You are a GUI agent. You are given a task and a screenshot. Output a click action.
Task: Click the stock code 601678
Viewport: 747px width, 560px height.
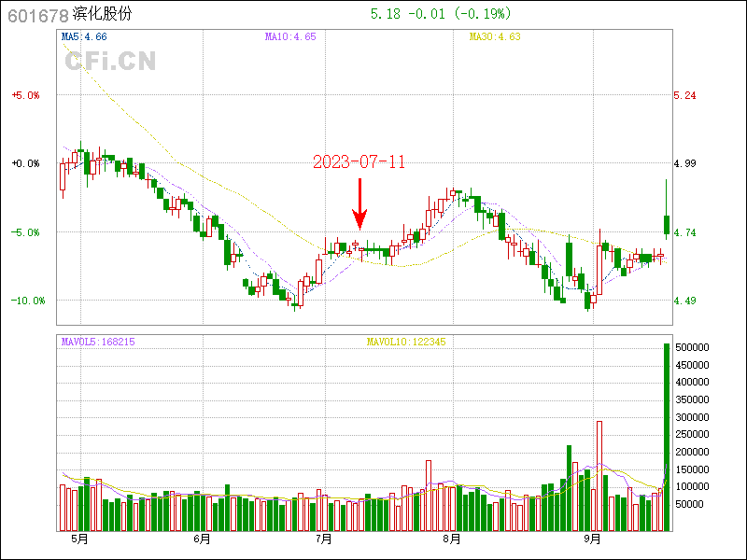click(x=37, y=15)
